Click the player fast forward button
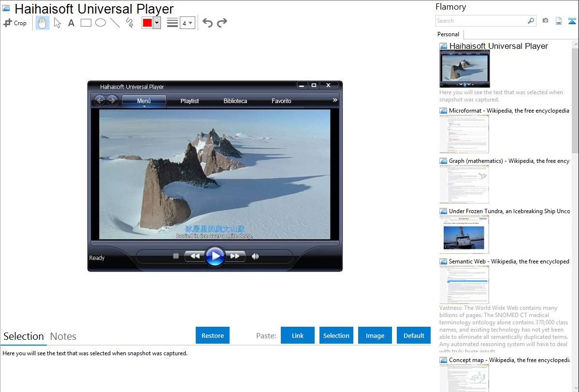 235,256
